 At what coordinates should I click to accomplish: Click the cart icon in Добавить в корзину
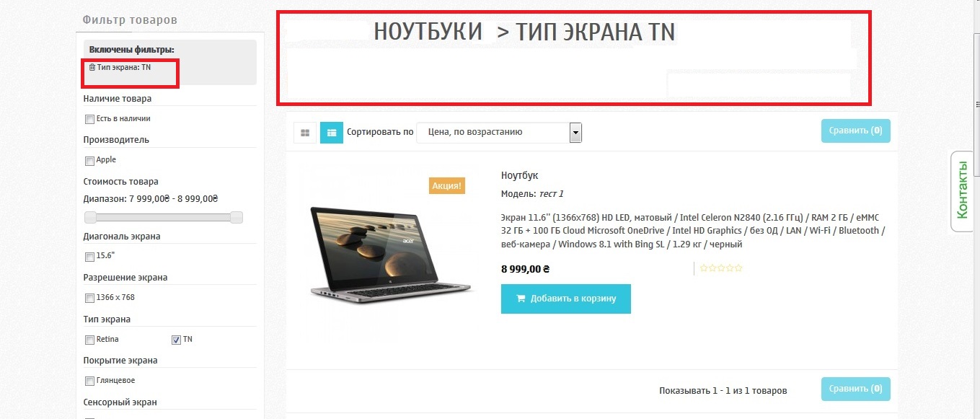tap(521, 299)
